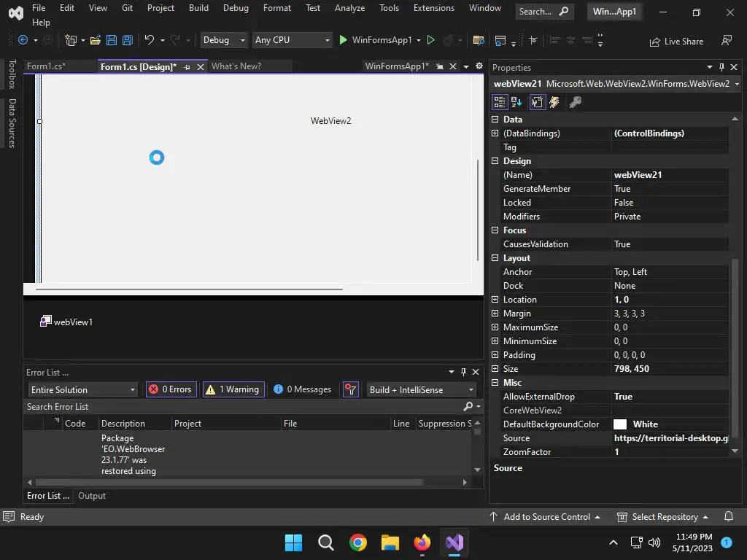Screen dimensions: 747x560
Task: Open the File menu
Action: pyautogui.click(x=39, y=8)
